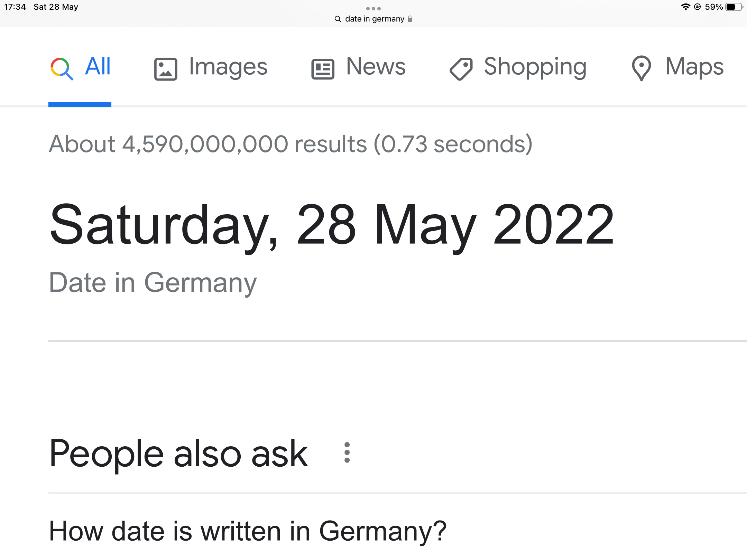
Task: Click the Google search magnifier icon beside All
Action: point(62,68)
